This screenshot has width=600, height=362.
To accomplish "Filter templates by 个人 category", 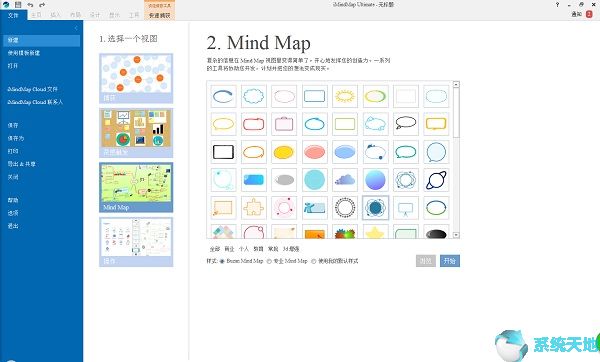I will (244, 249).
